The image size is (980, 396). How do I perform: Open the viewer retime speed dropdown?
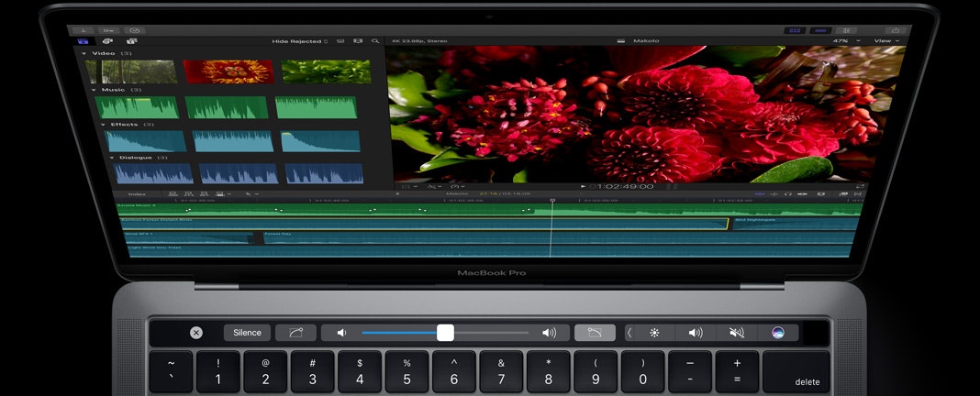457,186
